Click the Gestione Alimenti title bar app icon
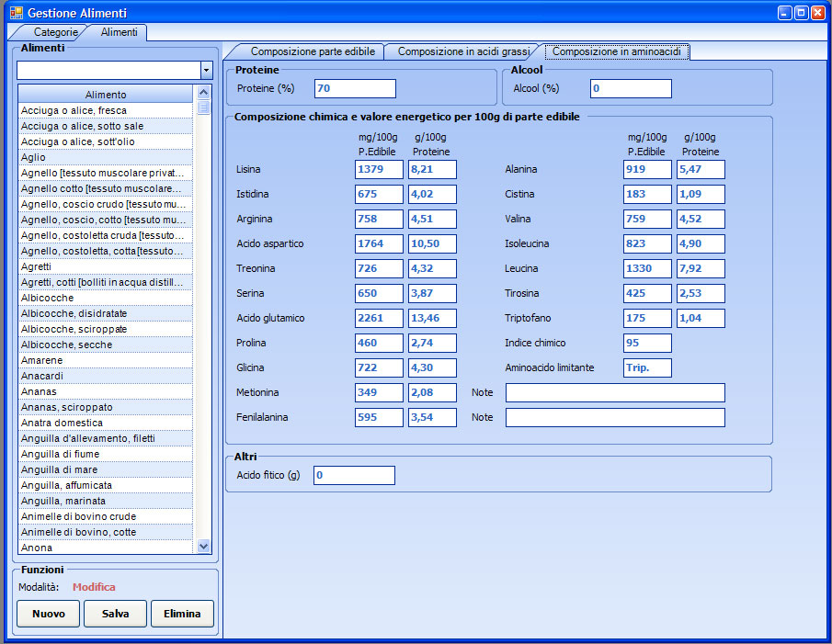832x644 pixels. [x=16, y=14]
